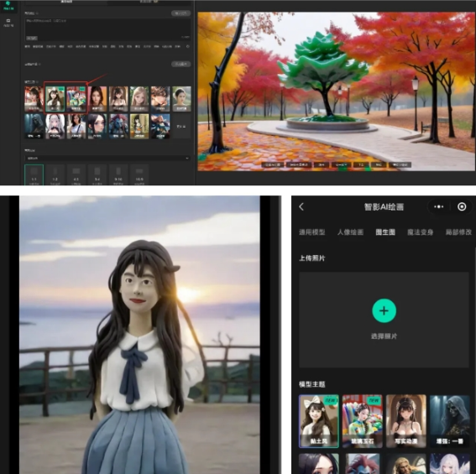The image size is (476, 474).
Task: Select the 3:4 aspect ratio tile
Action: click(x=97, y=174)
